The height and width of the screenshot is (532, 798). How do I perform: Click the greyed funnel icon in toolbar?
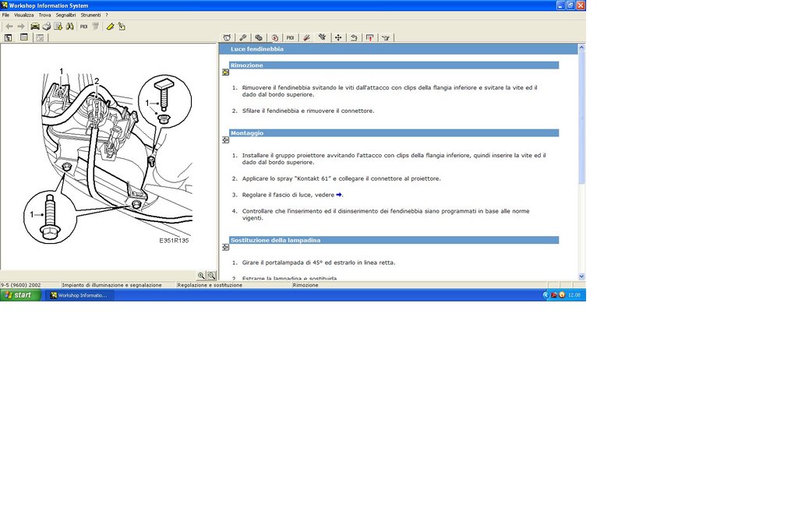click(x=95, y=26)
